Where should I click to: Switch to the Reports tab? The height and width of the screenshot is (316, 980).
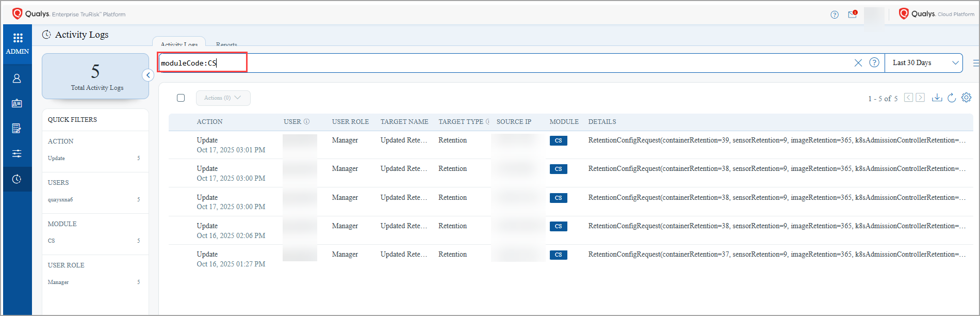226,44
